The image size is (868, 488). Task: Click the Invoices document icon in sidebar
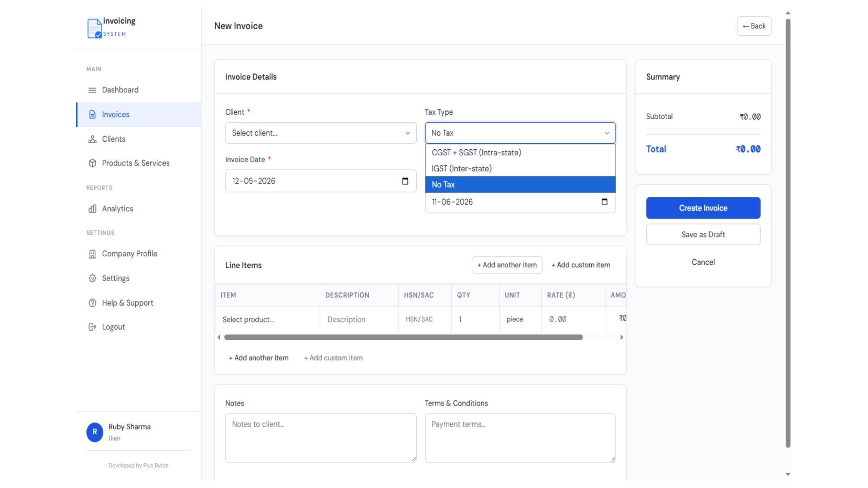[x=93, y=115]
